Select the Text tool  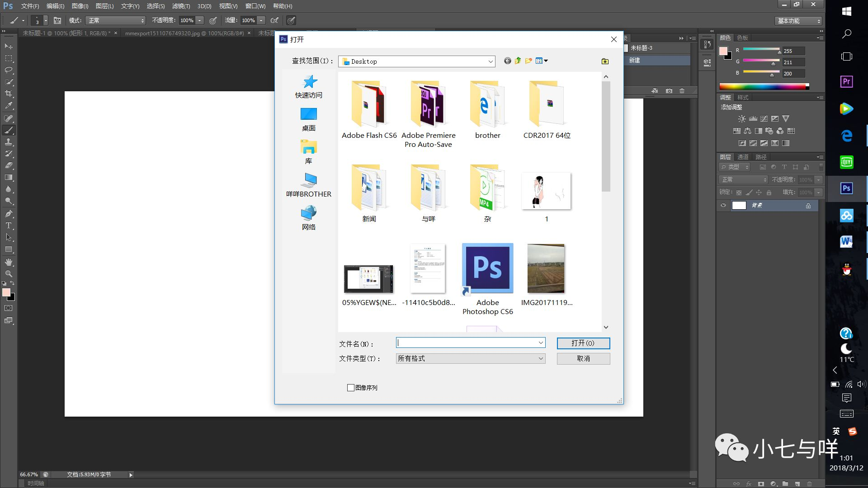pos(8,225)
